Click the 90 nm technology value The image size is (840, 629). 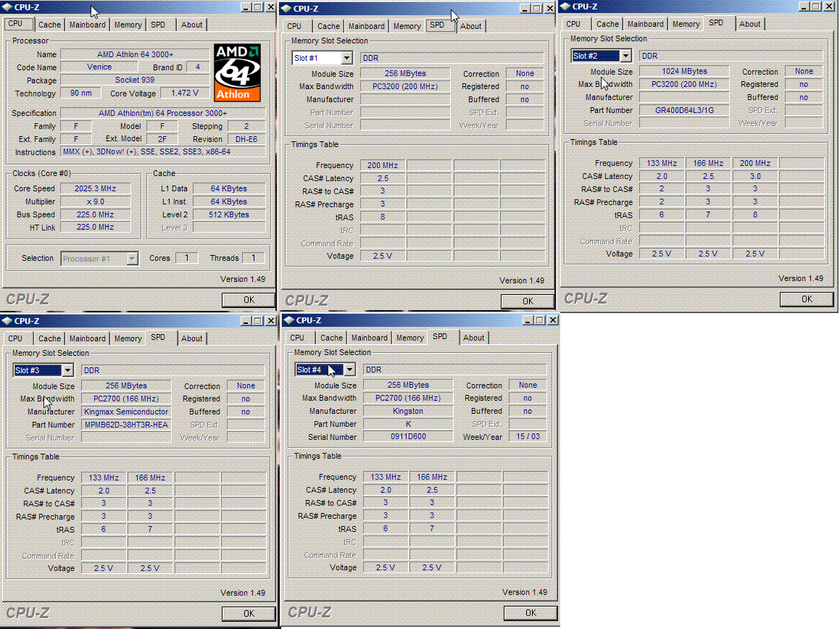tap(81, 93)
